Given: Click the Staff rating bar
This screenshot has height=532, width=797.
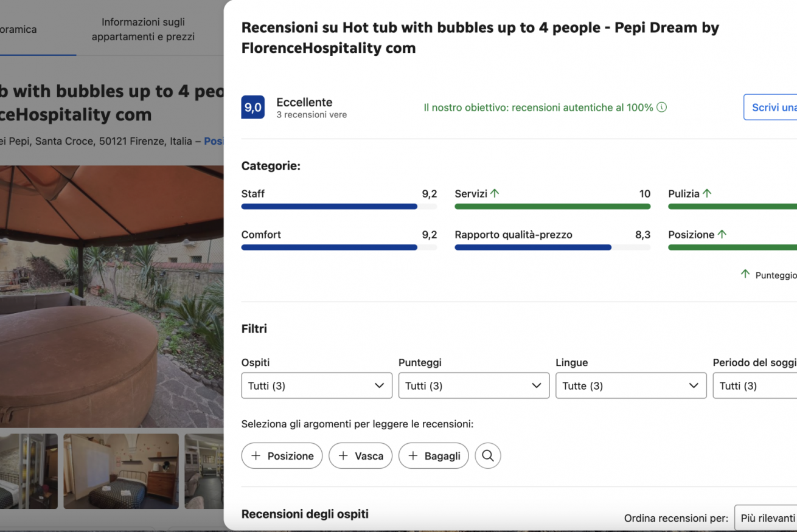Looking at the screenshot, I should [339, 207].
